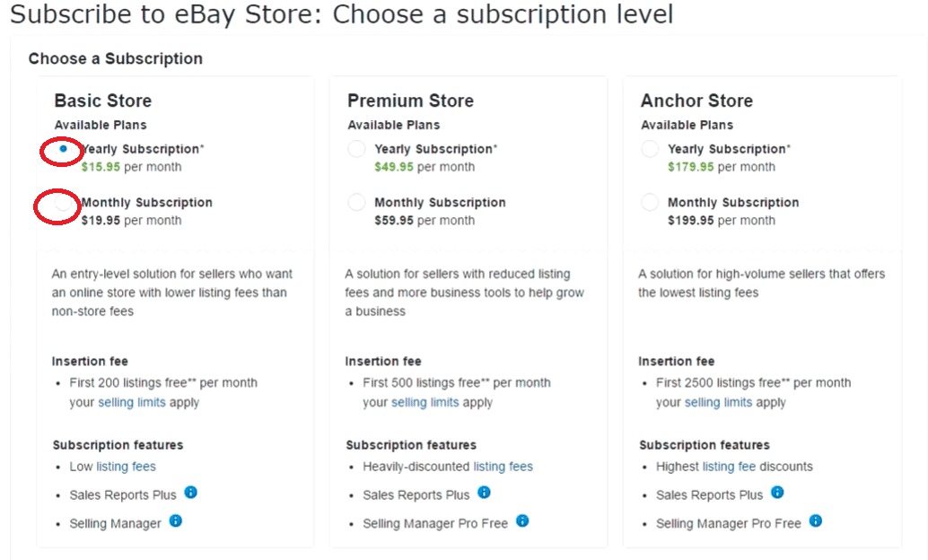Open info icon for Premium Sales Reports Plus

[484, 493]
